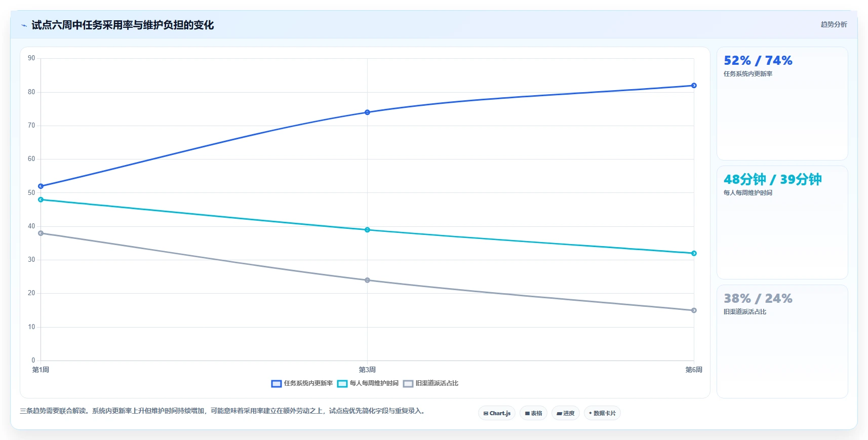Image resolution: width=868 pixels, height=440 pixels.
Task: Click the header title 试点六周中任务采用率与维护负担的变化
Action: point(123,25)
